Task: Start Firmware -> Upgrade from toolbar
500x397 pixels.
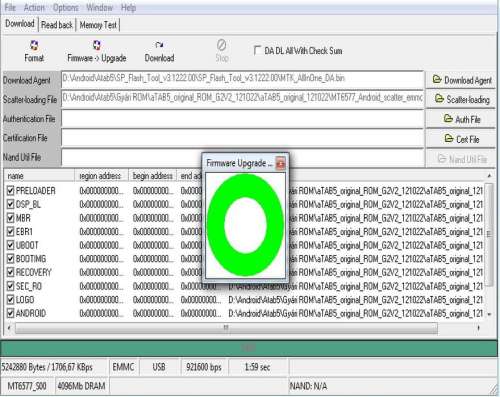Action: pos(97,51)
